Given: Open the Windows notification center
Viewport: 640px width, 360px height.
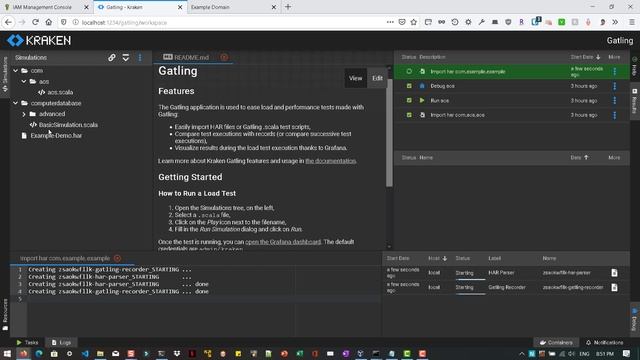Looking at the screenshot, I should [627, 353].
